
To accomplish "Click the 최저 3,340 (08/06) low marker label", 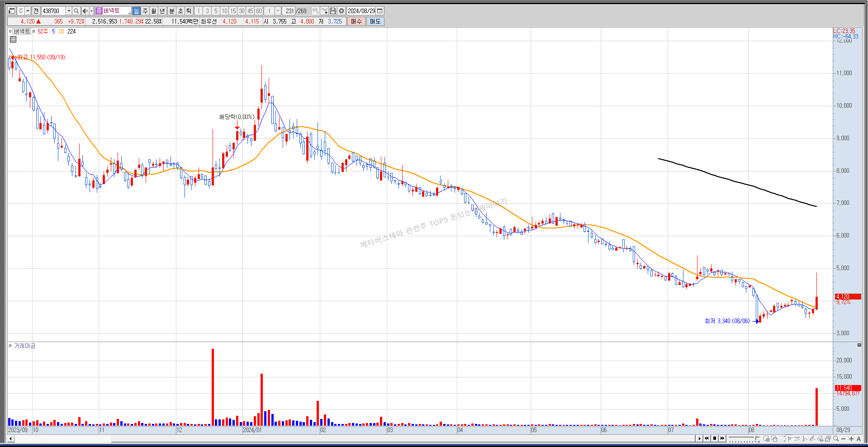I will pos(727,321).
